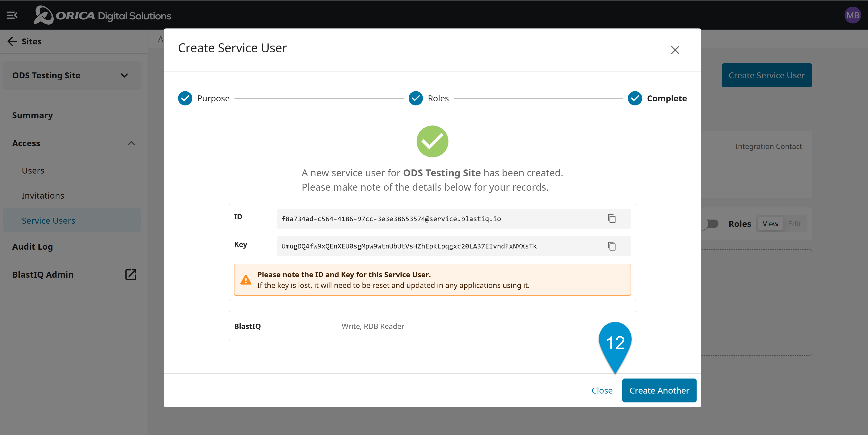Viewport: 868px width, 435px height.
Task: Click the Sites back link
Action: 32,41
